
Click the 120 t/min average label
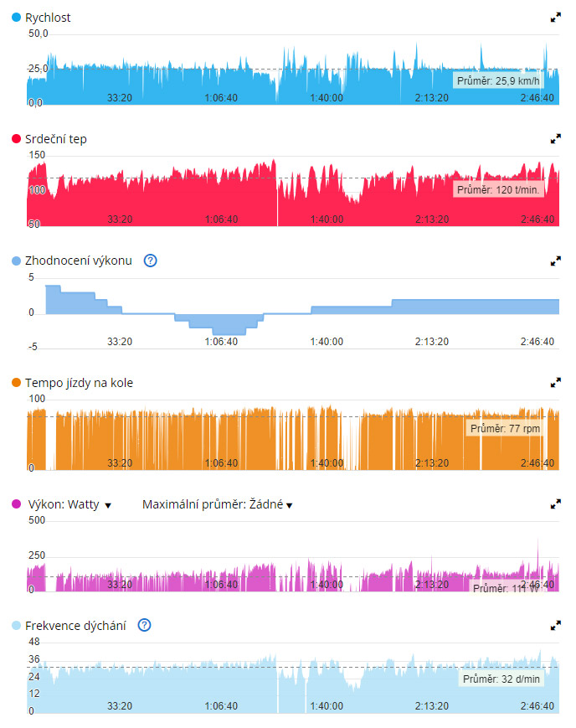click(497, 190)
